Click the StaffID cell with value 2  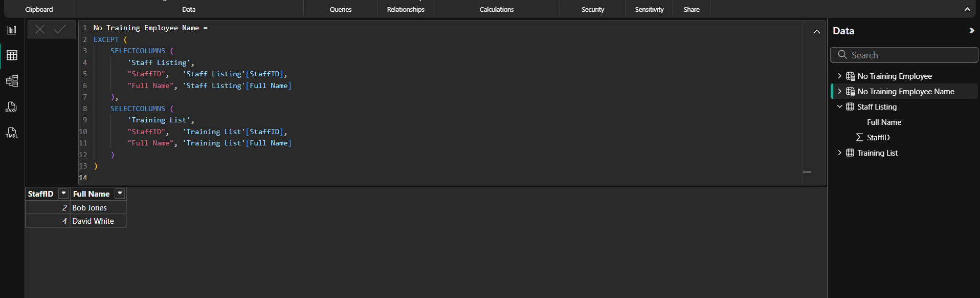point(48,207)
